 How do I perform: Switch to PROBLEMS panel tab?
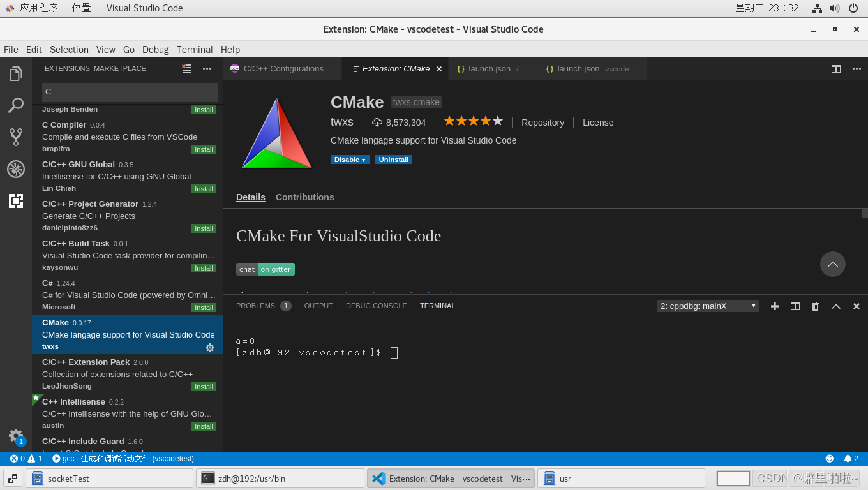[264, 306]
